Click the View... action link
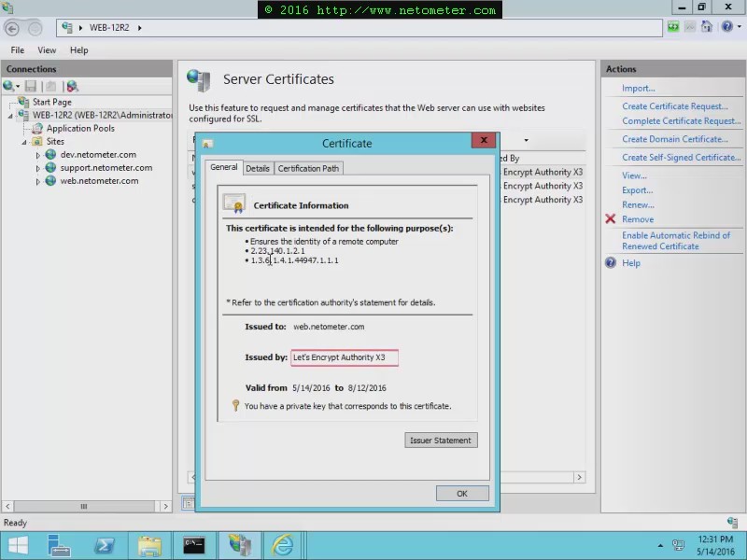 [634, 175]
